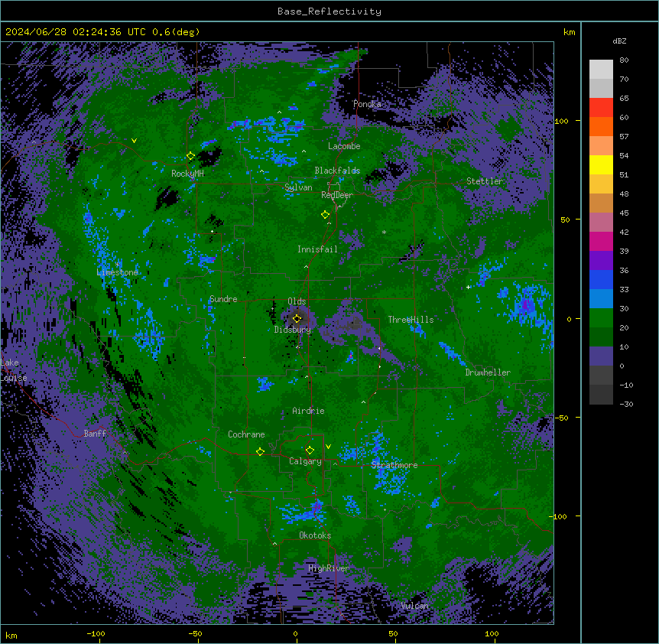Click the yellow diamond marker above the Calgary label
Screen dimensions: 659x644
pos(310,450)
